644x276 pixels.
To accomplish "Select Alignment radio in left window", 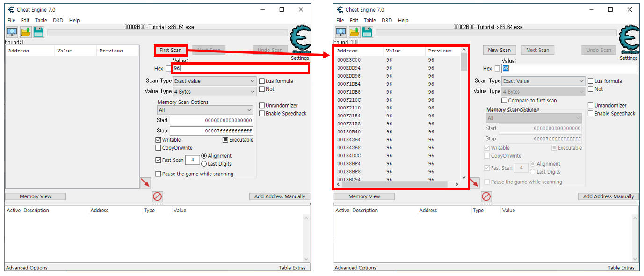I will coord(204,156).
